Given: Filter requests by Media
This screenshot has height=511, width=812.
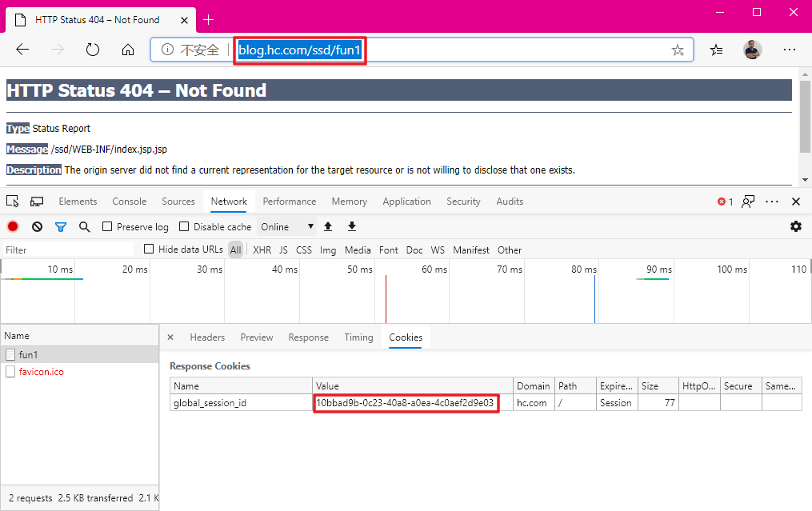Looking at the screenshot, I should pos(358,250).
